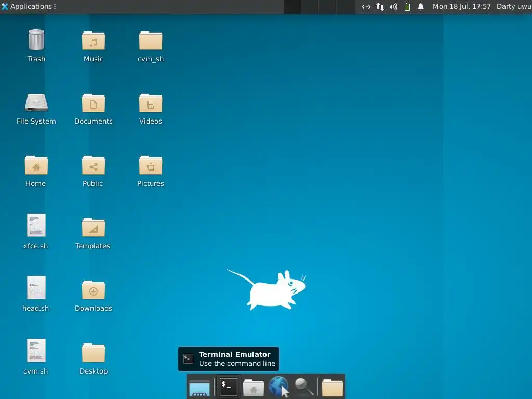Select the Downloads folder icon
The image size is (532, 399).
(94, 290)
